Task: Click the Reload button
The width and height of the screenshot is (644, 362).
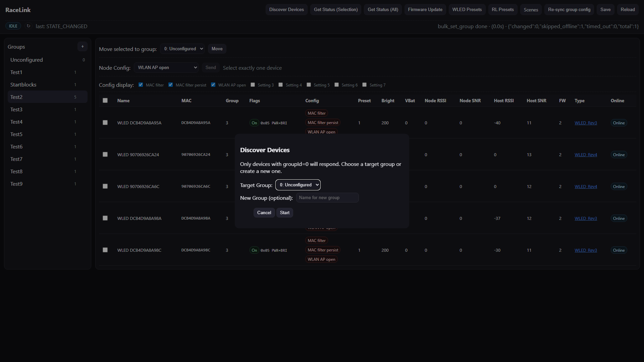Action: (x=628, y=10)
